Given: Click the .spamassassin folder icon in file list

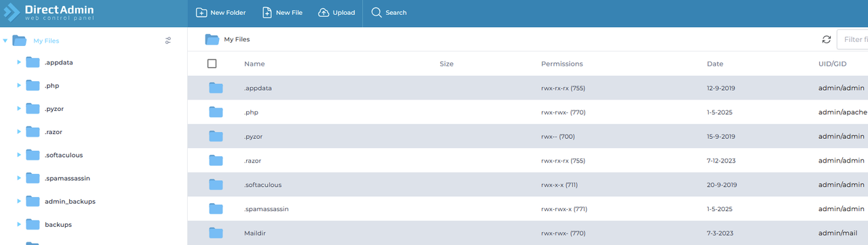Looking at the screenshot, I should pyautogui.click(x=216, y=208).
